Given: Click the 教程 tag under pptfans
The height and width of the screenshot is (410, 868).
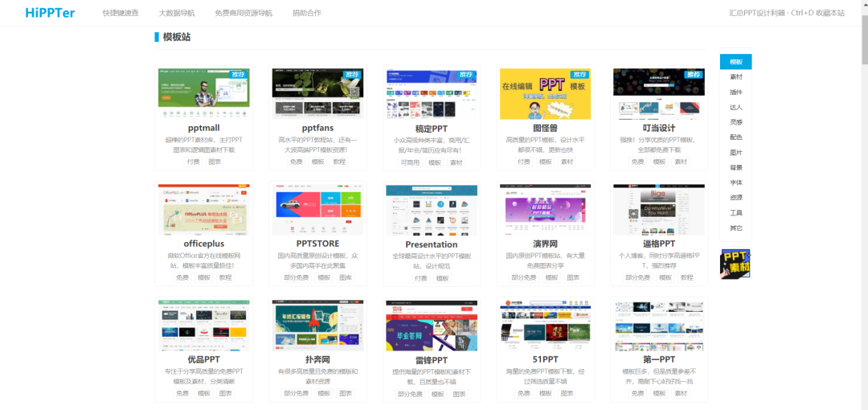Looking at the screenshot, I should [x=339, y=162].
